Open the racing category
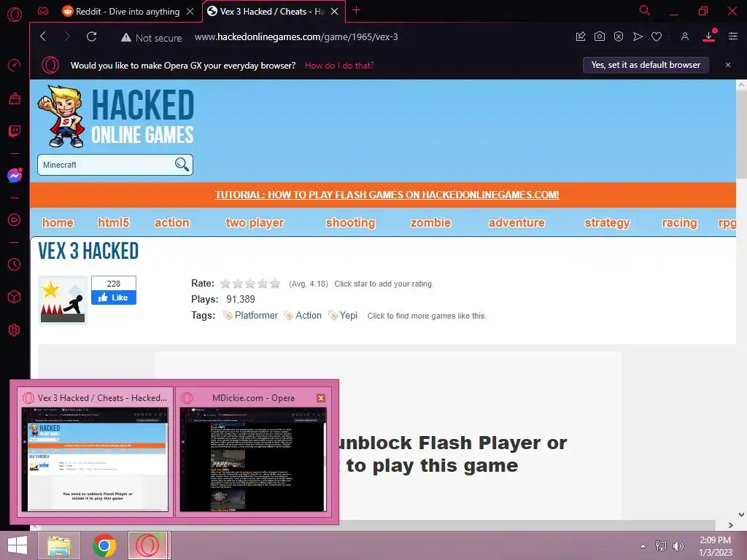Screen dimensions: 747x560 (x=679, y=222)
